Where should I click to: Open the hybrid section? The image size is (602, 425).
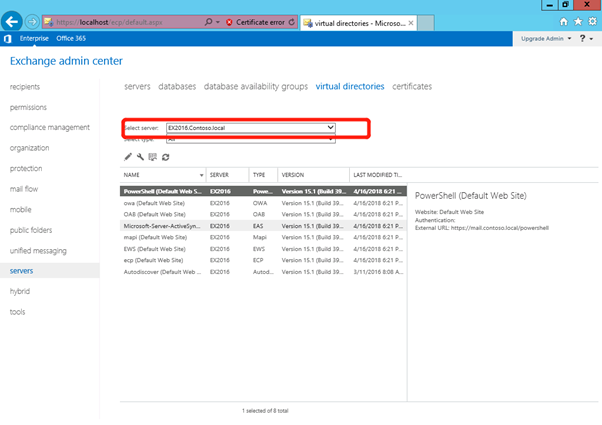click(x=20, y=291)
